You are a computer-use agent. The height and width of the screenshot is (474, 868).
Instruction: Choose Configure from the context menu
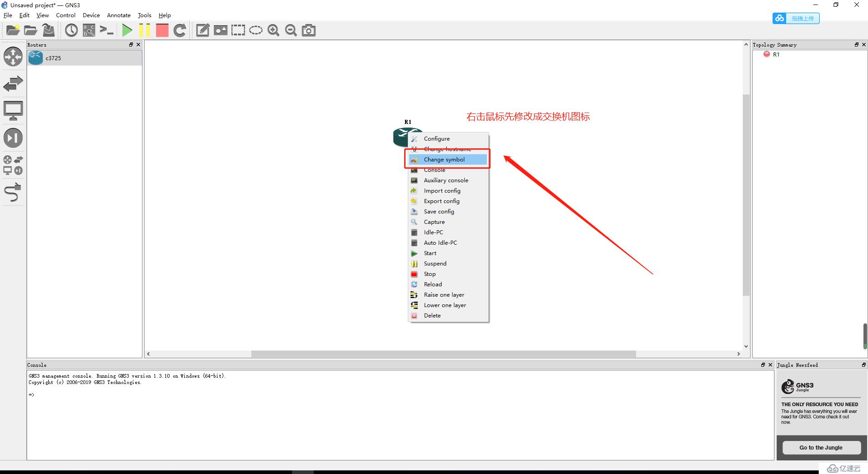click(x=448, y=139)
